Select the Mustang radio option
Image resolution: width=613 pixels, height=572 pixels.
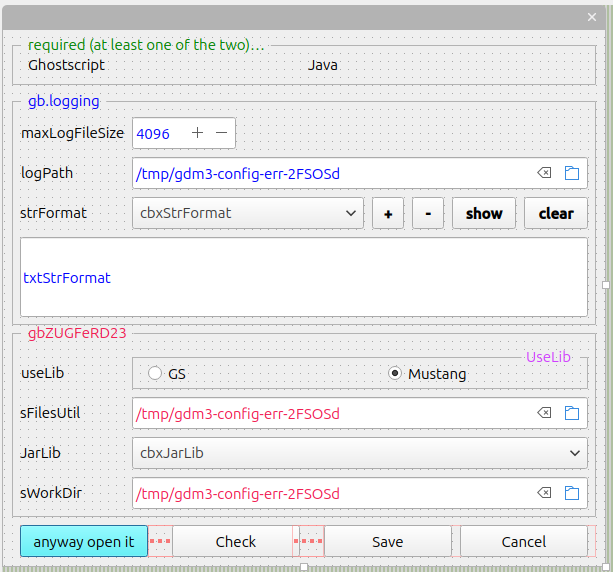[395, 374]
